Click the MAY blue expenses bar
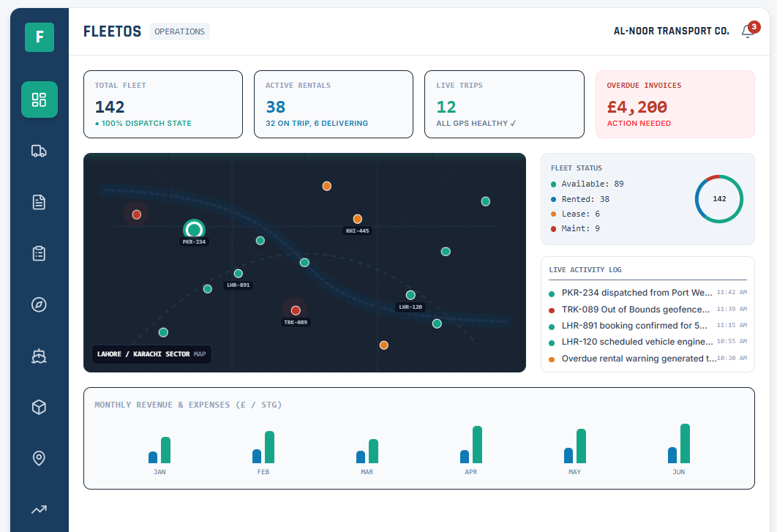Image resolution: width=777 pixels, height=532 pixels. pos(568,456)
